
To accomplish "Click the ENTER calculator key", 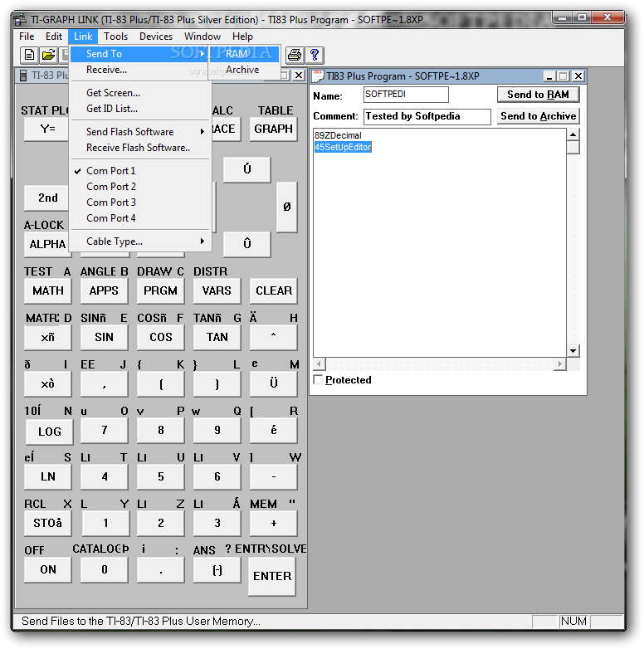I will click(272, 576).
